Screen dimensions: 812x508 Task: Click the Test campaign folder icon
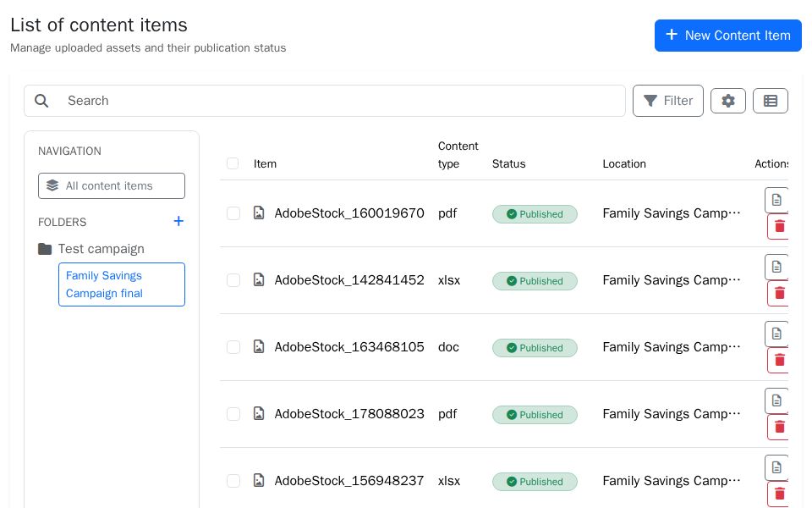[x=46, y=248]
